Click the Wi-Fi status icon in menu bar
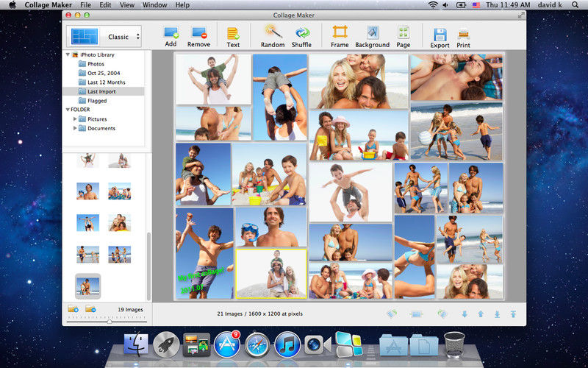 [x=433, y=5]
